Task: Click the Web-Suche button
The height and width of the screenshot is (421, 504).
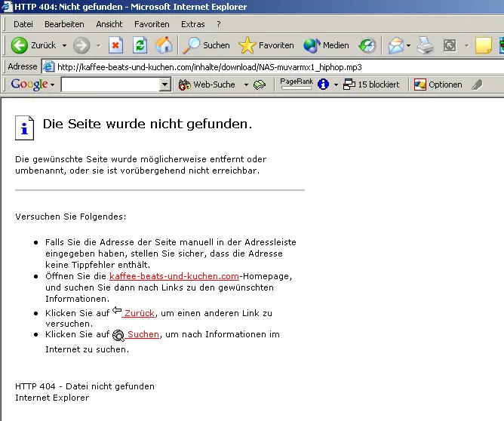Action: [x=207, y=85]
